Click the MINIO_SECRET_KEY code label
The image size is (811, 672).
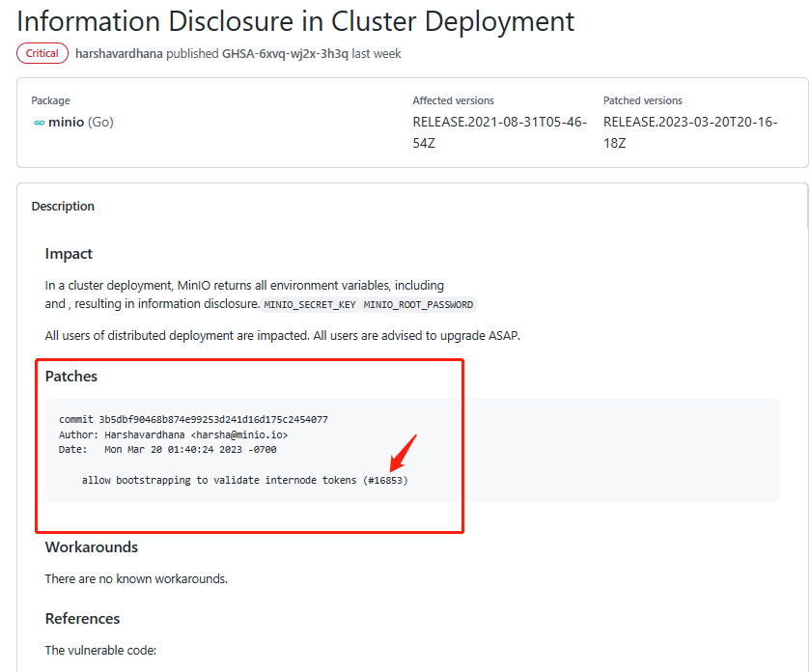click(x=310, y=305)
